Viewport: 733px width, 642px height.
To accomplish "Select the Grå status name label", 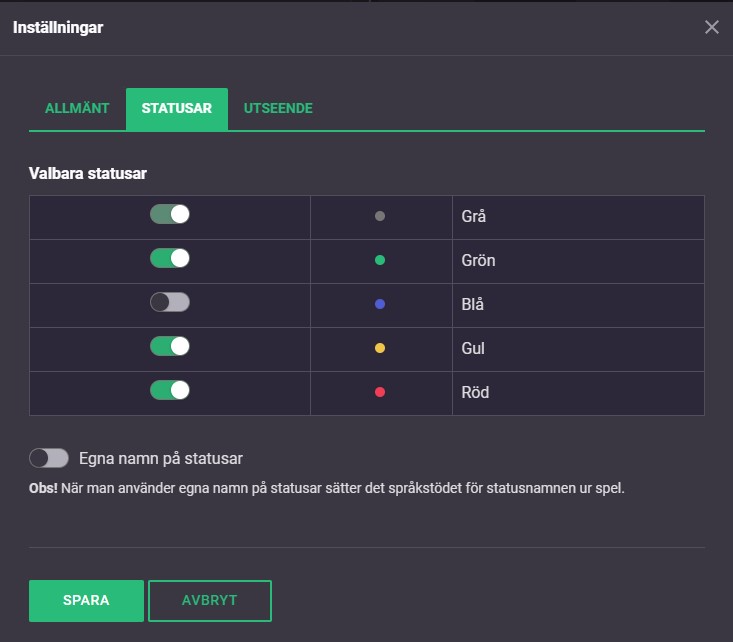I will (x=475, y=216).
